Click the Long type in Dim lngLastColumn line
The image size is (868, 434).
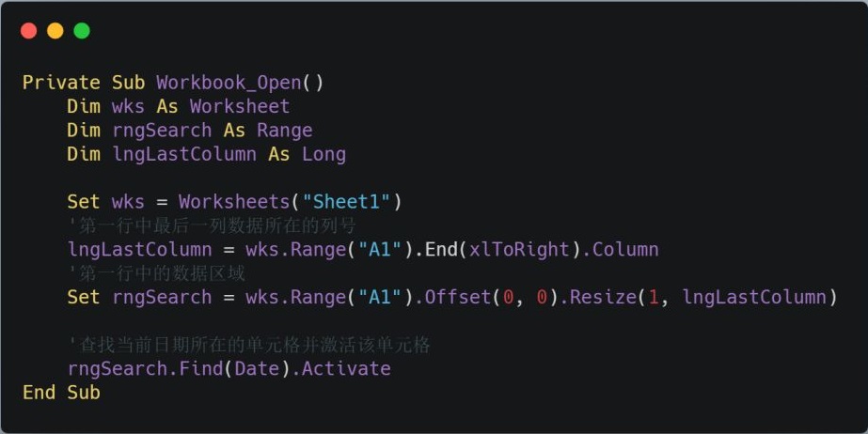(324, 154)
